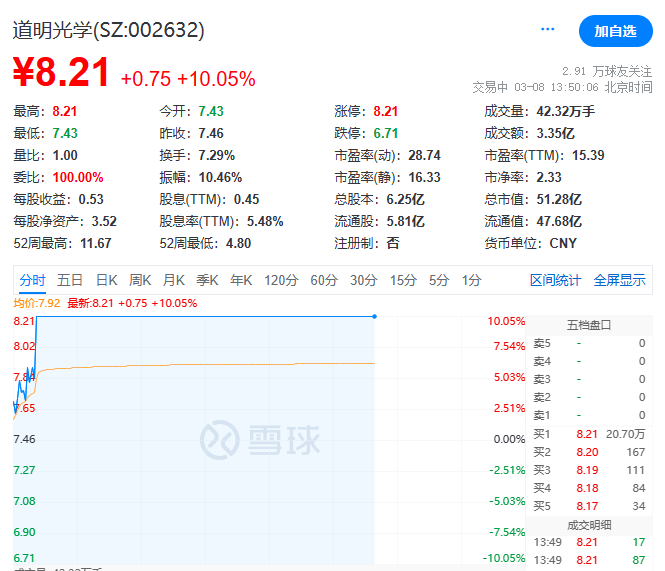The width and height of the screenshot is (665, 571).
Task: Click the 总市值 value 51.28亿
Action: (559, 199)
